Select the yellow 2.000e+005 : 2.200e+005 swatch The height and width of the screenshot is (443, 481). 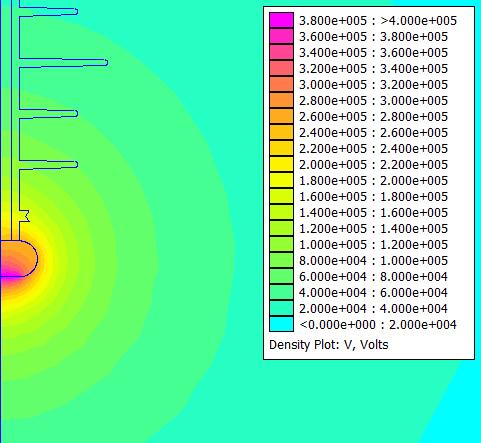click(281, 164)
